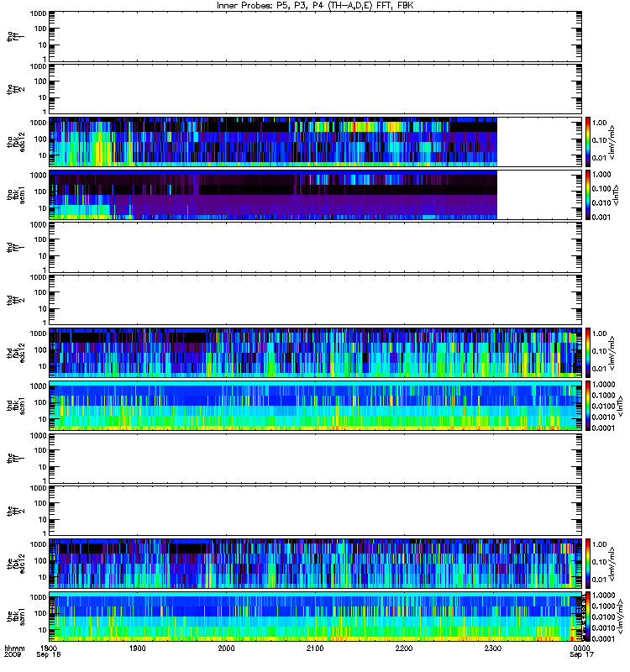Click the 'the fbk scm1' y-axis label
Screen dimensions: 630x672
[15, 616]
